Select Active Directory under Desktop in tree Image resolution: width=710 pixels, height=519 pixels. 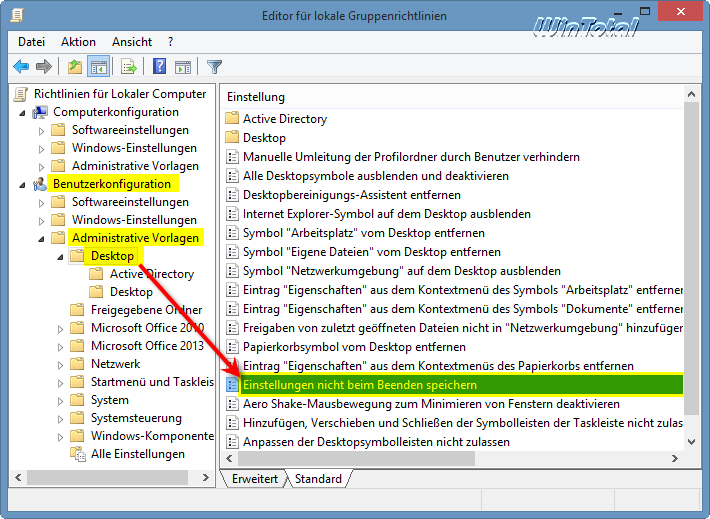click(x=152, y=274)
